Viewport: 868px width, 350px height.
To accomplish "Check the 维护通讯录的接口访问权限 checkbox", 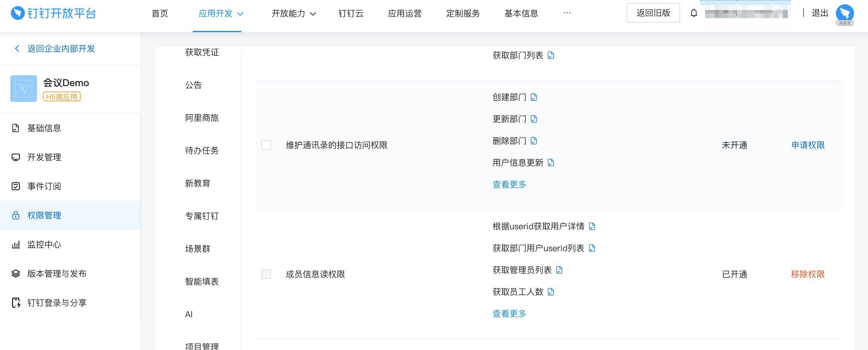I will click(x=266, y=145).
